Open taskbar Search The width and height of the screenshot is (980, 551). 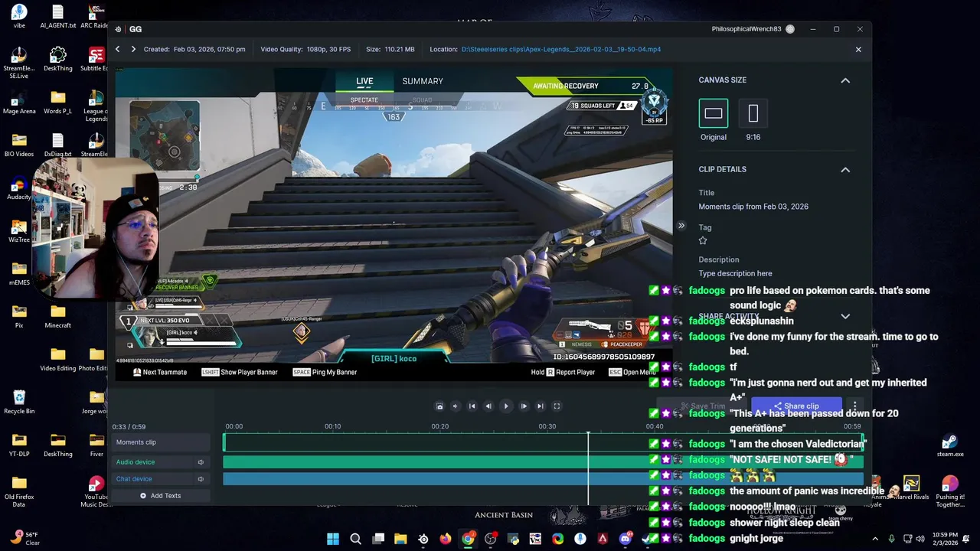pyautogui.click(x=355, y=539)
